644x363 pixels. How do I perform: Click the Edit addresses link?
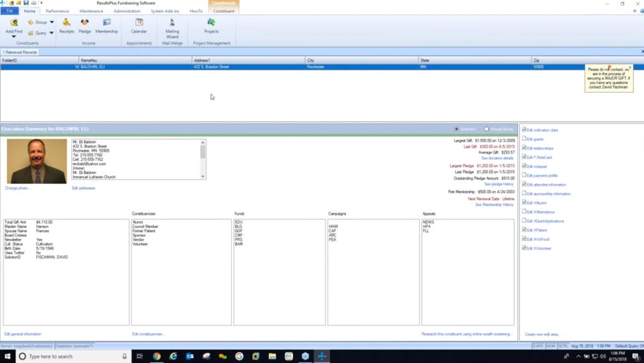83,188
